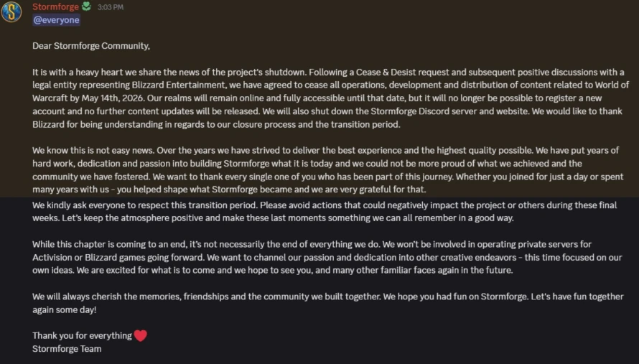
Task: Click the 'Stormforge Team' signature line
Action: point(67,349)
